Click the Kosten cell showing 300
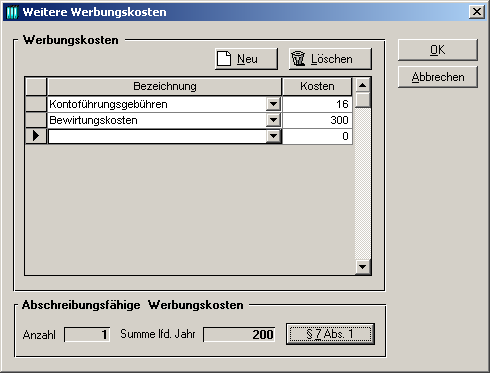Screen dimensions: 490x373 (317, 120)
